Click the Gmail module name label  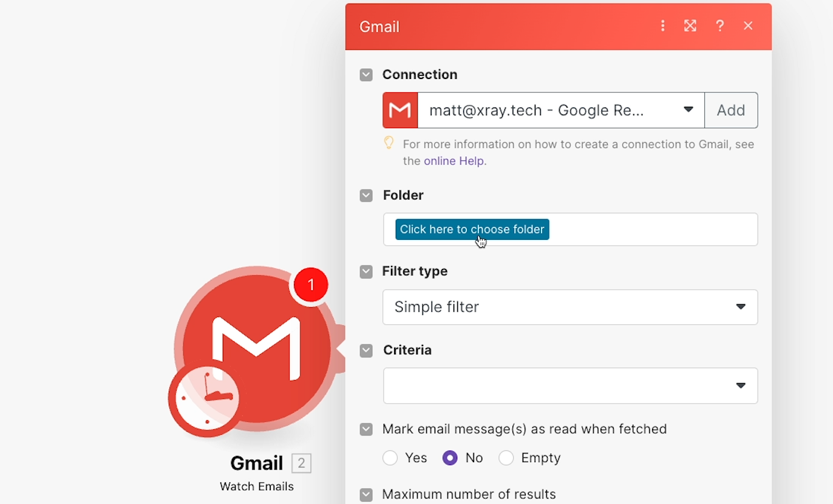coord(257,463)
